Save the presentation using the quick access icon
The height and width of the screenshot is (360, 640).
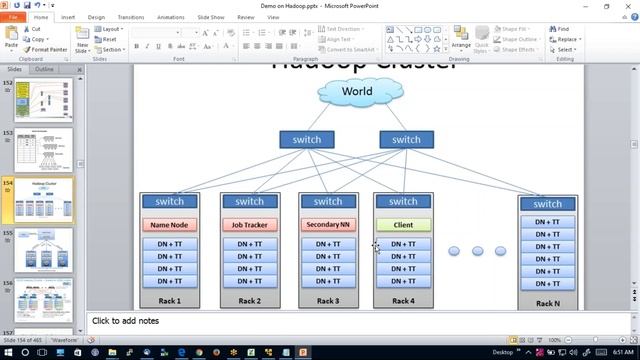[x=27, y=5]
